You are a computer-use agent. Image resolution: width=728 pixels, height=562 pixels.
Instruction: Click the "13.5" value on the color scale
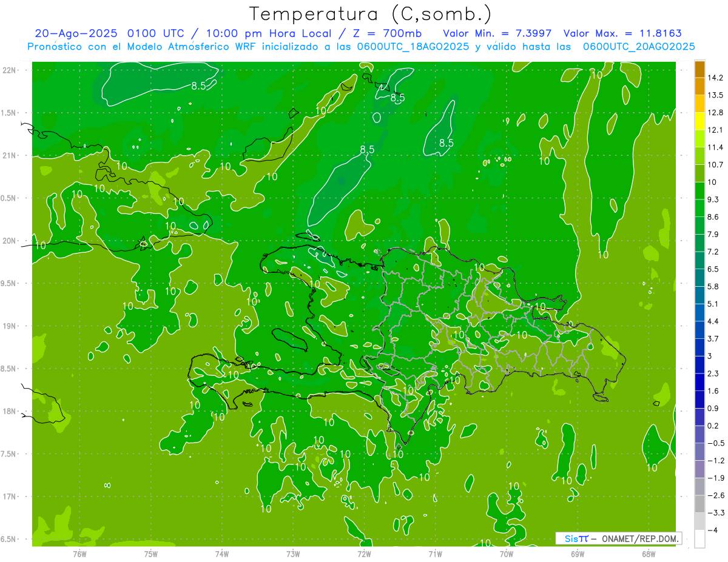pyautogui.click(x=716, y=95)
